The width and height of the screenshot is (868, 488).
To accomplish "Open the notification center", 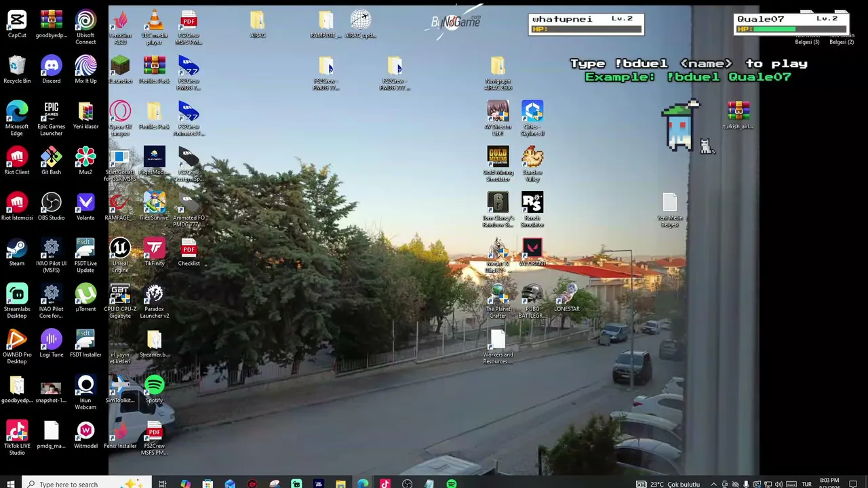I will 854,484.
